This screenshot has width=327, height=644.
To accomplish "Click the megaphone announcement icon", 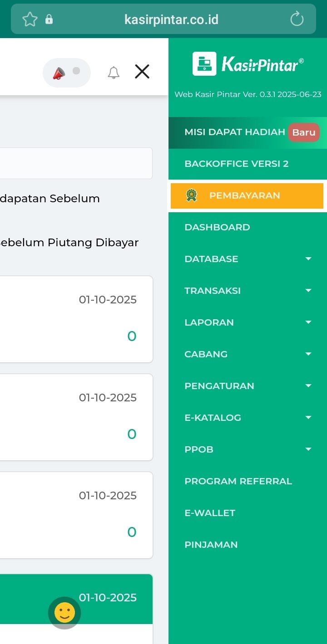I will point(59,73).
